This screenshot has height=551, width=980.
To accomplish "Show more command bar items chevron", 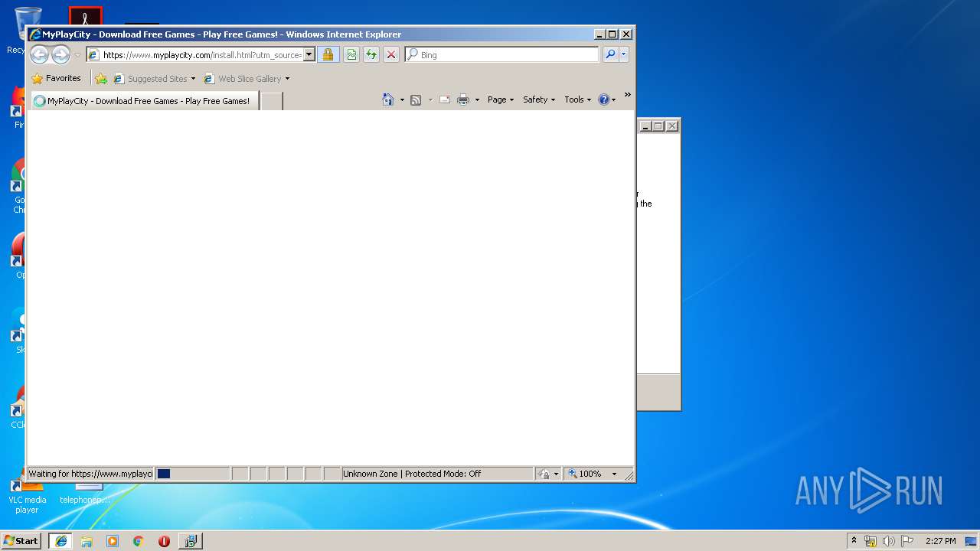I will (627, 95).
